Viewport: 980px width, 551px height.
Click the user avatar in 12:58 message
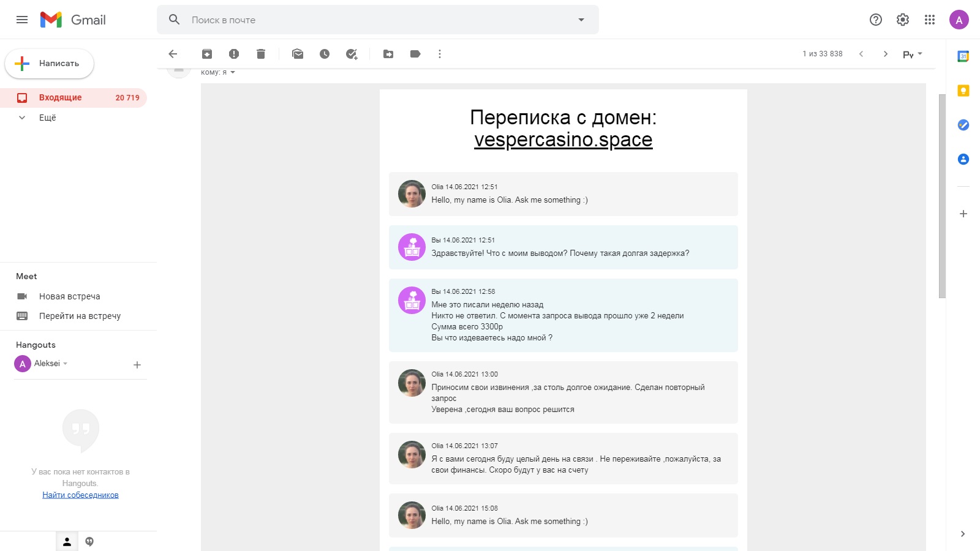point(412,301)
